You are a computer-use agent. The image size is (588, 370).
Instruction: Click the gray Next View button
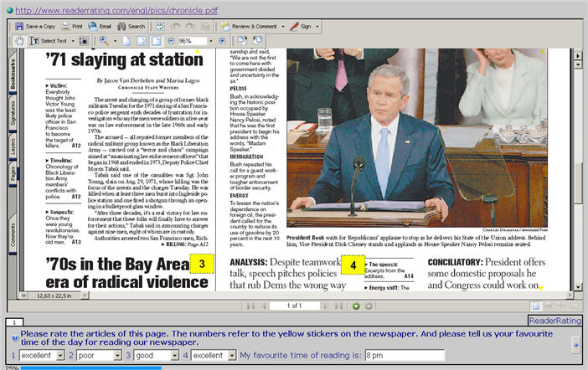pyautogui.click(x=369, y=306)
